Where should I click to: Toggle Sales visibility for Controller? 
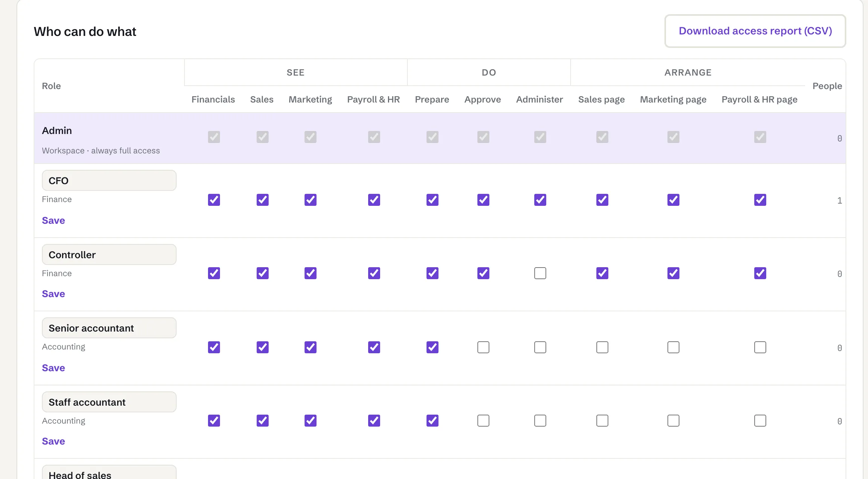point(263,273)
